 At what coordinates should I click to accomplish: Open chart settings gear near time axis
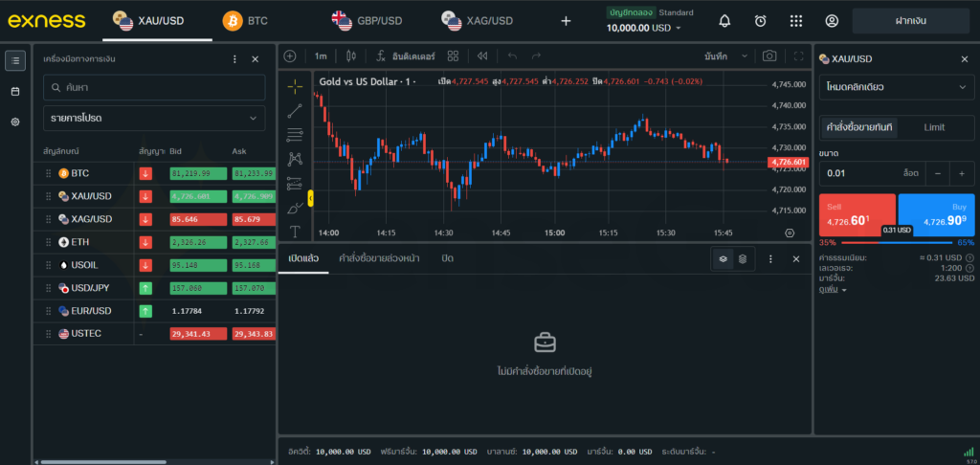(790, 232)
